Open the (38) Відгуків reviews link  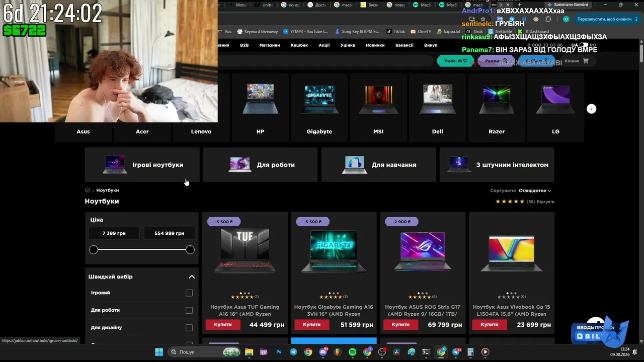[x=540, y=202]
